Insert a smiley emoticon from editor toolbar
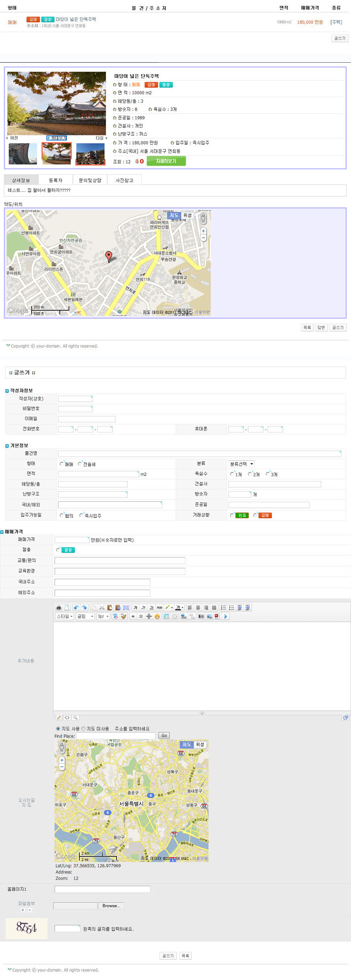The height and width of the screenshot is (980, 351). coord(157,616)
